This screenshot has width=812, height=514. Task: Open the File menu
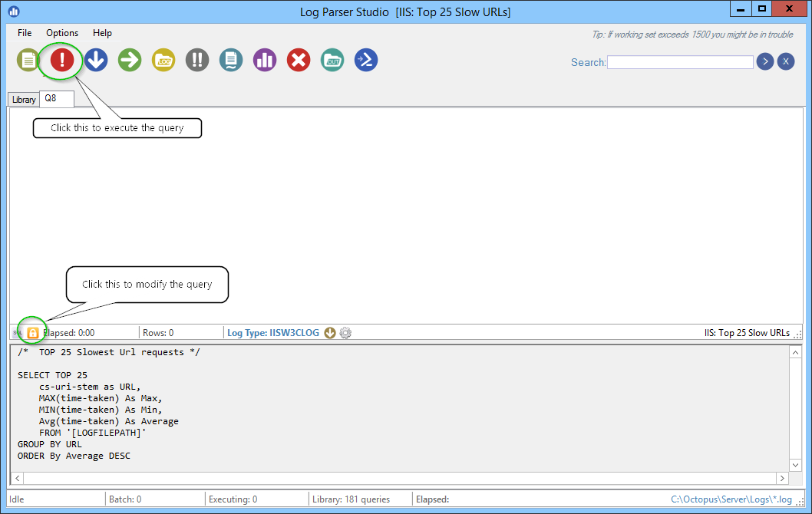(x=25, y=33)
